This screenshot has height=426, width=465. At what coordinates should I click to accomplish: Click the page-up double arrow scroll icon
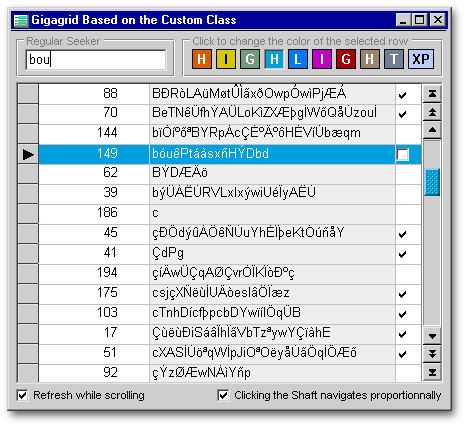432,112
